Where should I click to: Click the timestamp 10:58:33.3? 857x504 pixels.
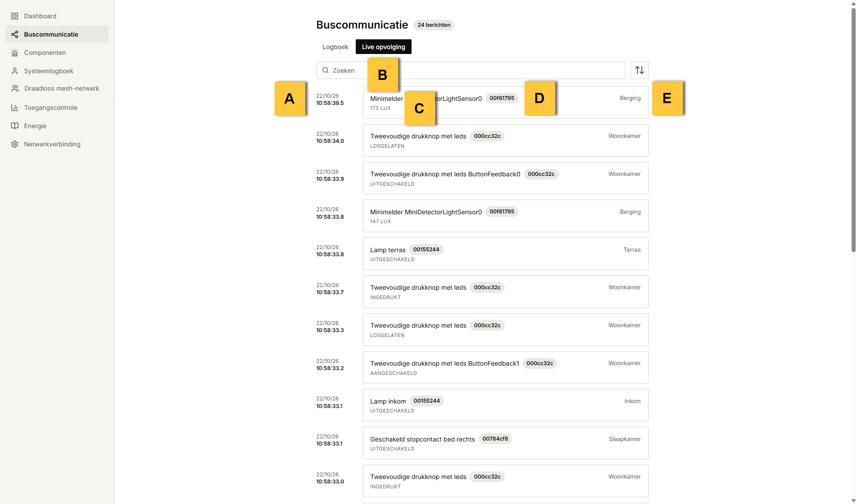coord(330,330)
